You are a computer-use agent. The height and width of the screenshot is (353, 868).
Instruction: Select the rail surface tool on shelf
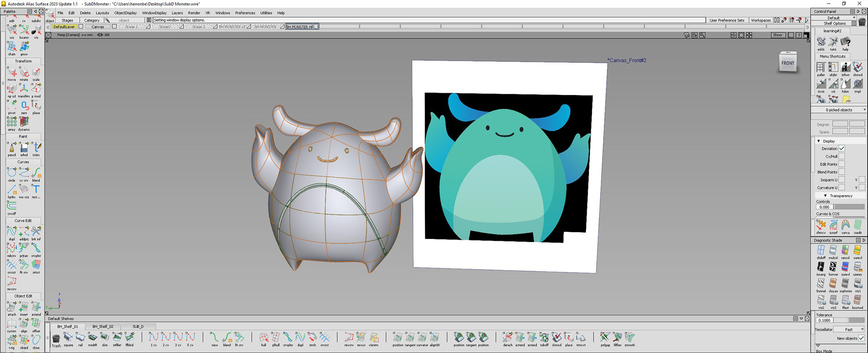80,339
